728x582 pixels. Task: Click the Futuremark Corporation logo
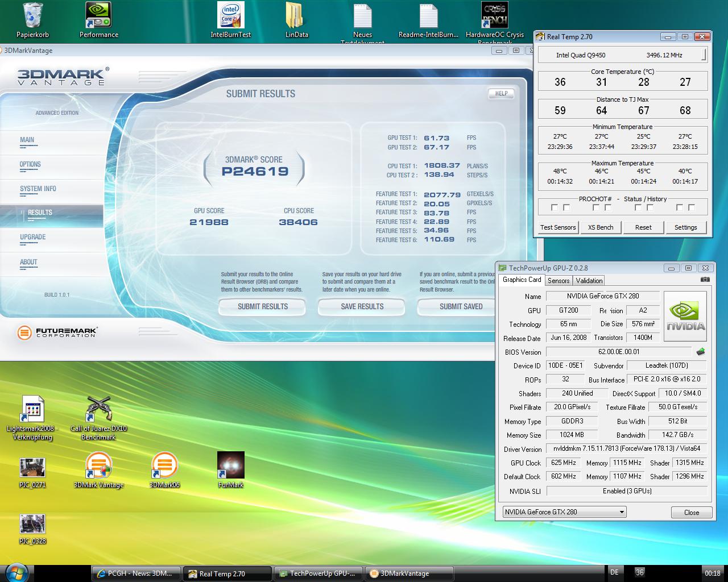(57, 332)
